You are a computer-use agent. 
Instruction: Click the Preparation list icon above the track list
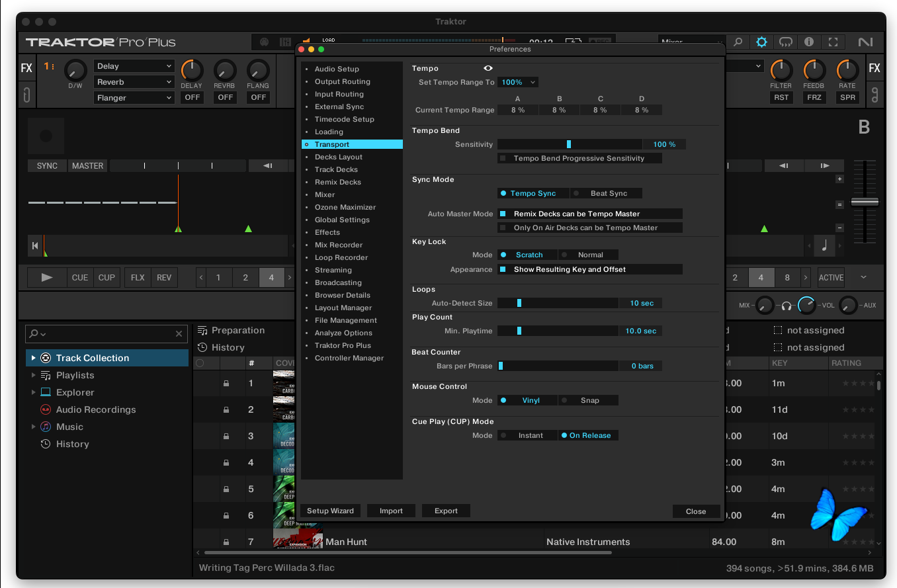202,330
